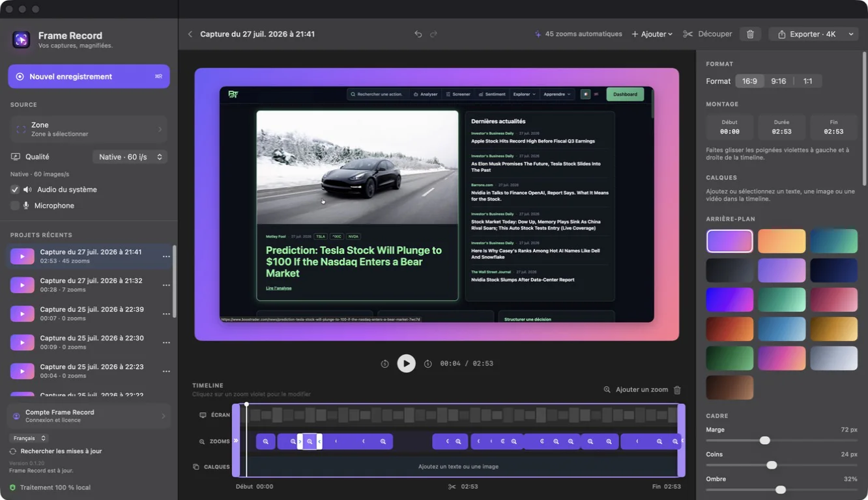Enable the Microphone checkbox
Viewport: 868px width, 500px height.
point(15,206)
